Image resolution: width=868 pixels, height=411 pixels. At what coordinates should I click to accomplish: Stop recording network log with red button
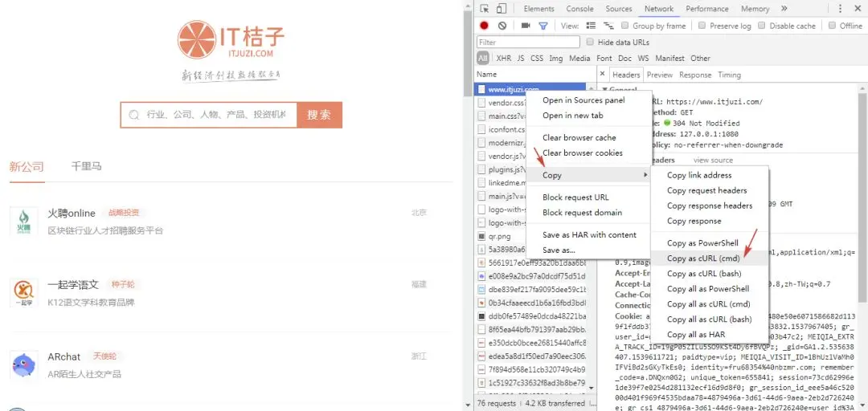[485, 26]
